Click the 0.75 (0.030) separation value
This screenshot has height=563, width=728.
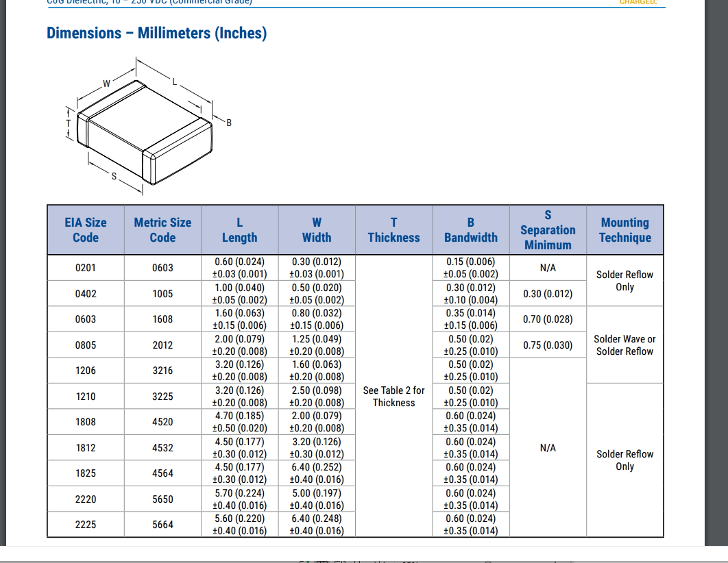click(x=548, y=345)
